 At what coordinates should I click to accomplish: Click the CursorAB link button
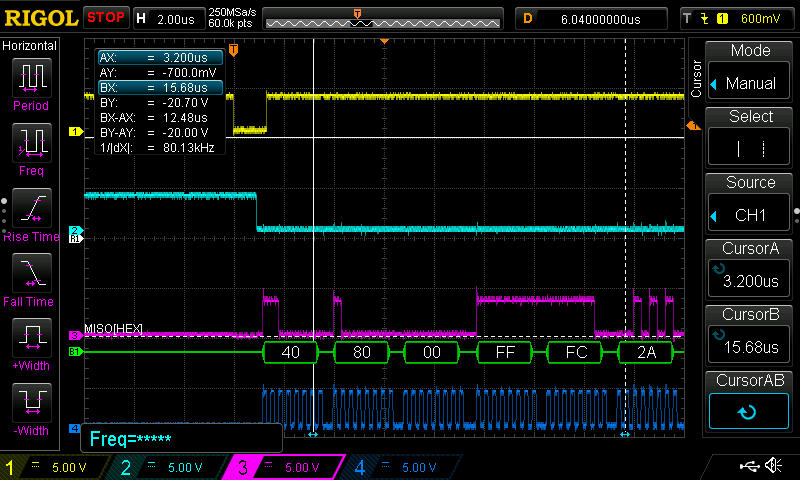point(749,412)
